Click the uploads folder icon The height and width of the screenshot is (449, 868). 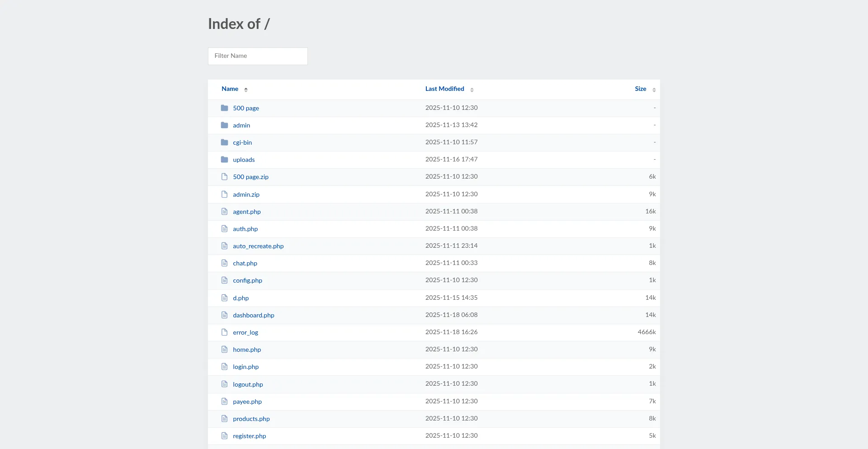[224, 160]
